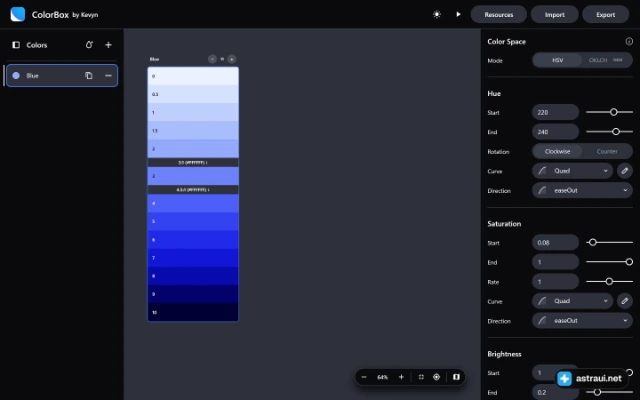Viewport: 640px width, 400px height.
Task: Set hue rotation to Clockwise
Action: pos(557,151)
